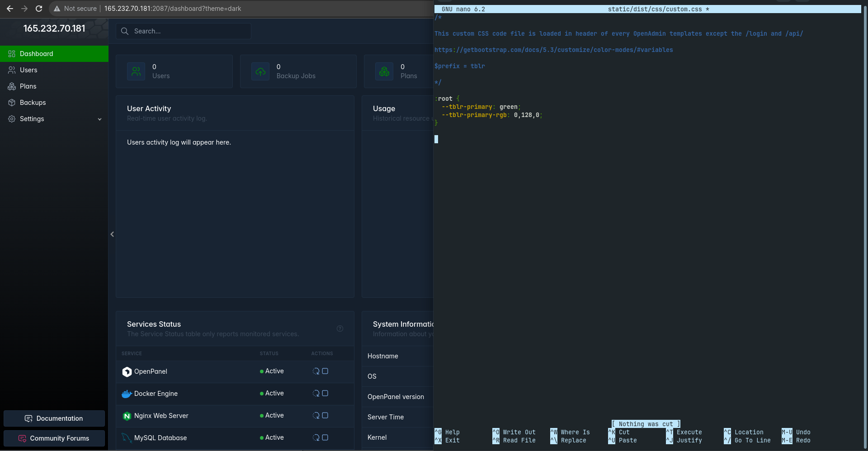Click the nano Where Is shortcut label
The height and width of the screenshot is (451, 868).
575,432
